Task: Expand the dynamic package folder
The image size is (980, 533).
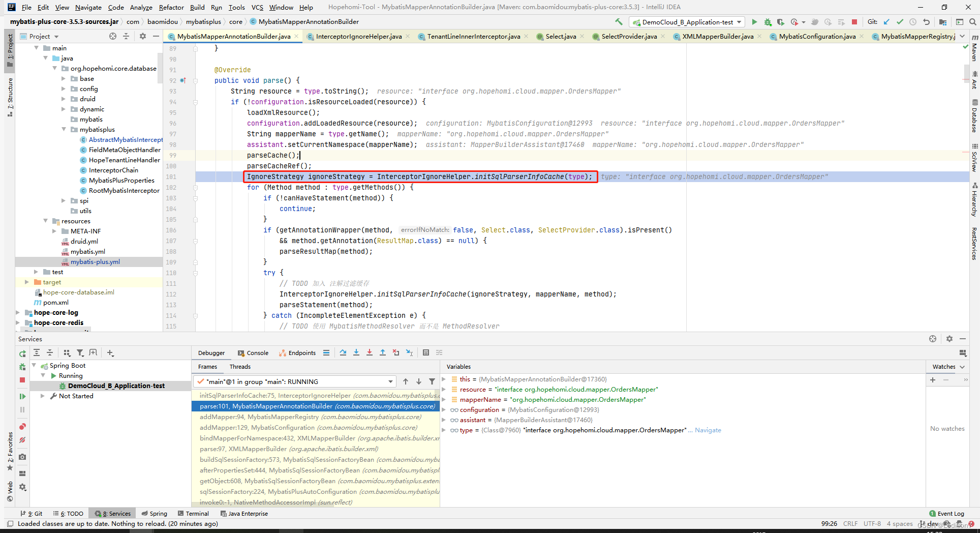Action: click(64, 109)
